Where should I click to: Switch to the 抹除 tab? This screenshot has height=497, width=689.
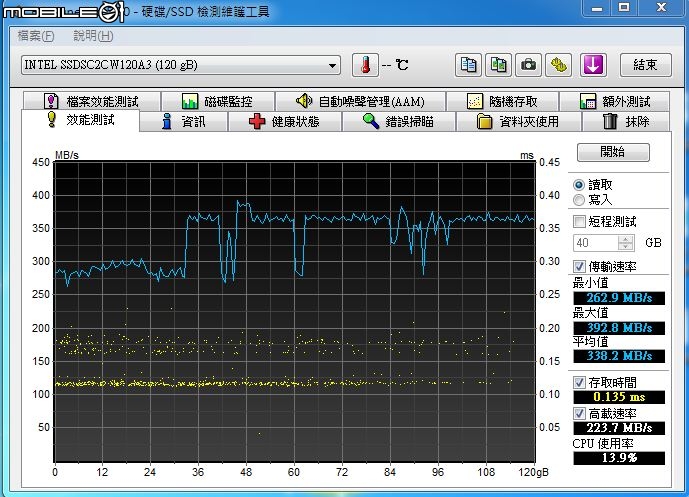626,121
